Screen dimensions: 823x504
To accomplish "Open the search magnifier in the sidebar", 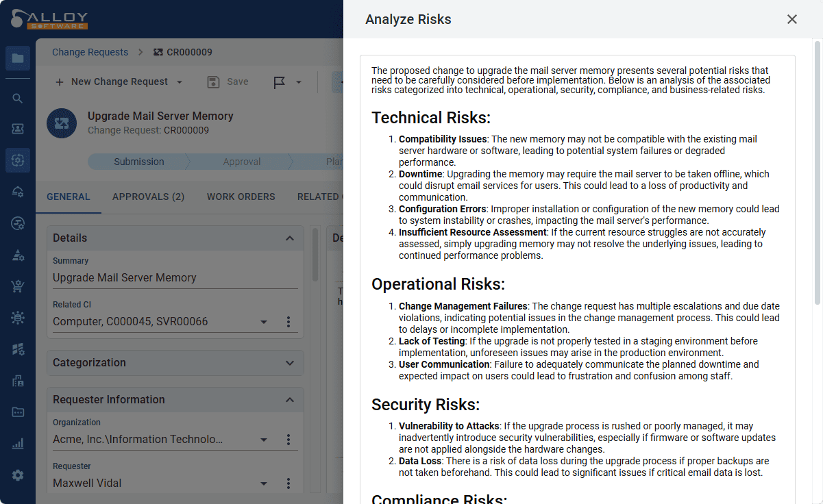I will (18, 99).
